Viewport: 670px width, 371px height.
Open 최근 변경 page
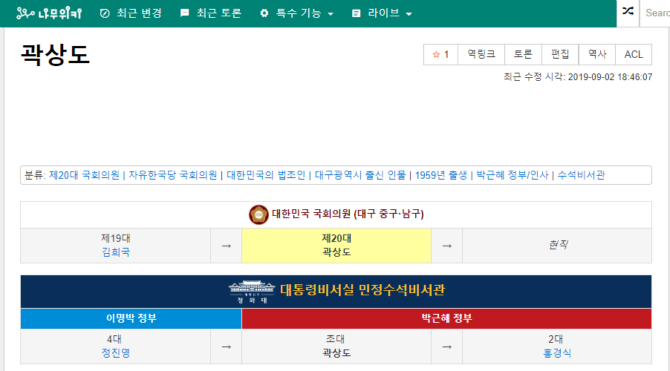pos(131,13)
